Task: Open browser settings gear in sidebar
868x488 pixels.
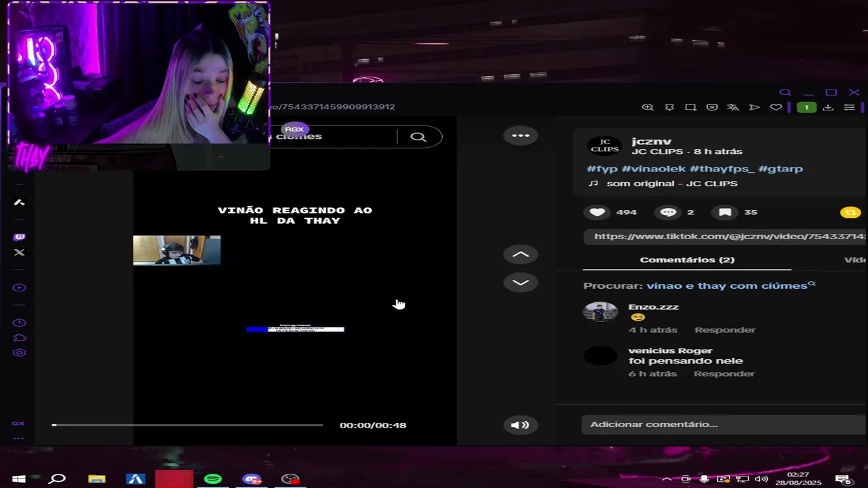Action: [x=19, y=352]
